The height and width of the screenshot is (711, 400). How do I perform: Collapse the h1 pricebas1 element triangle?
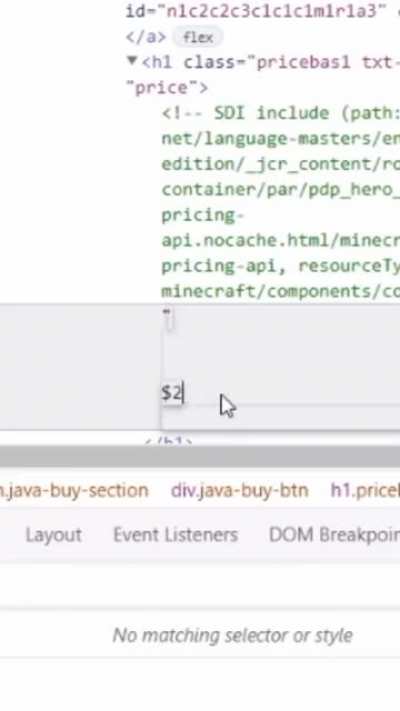coord(132,61)
